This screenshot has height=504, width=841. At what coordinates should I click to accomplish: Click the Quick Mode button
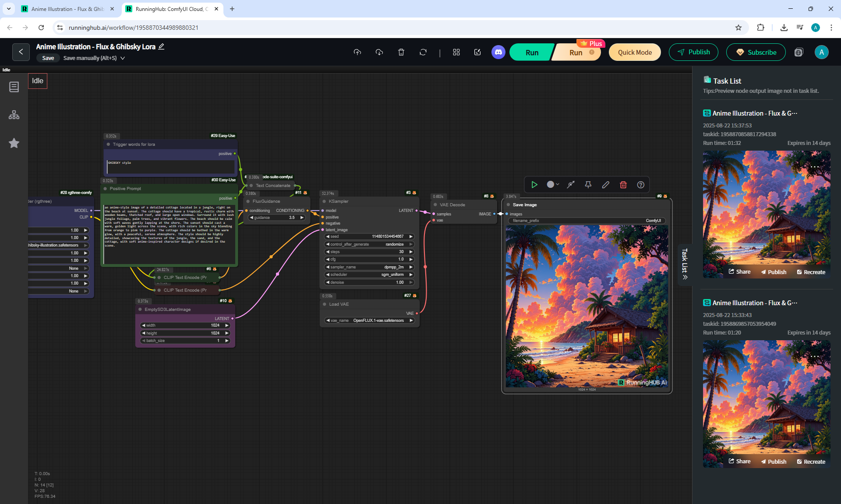pyautogui.click(x=634, y=52)
